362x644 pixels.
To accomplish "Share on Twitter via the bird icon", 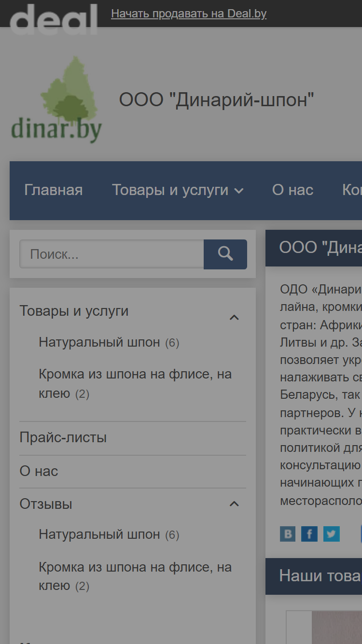I will 332,534.
